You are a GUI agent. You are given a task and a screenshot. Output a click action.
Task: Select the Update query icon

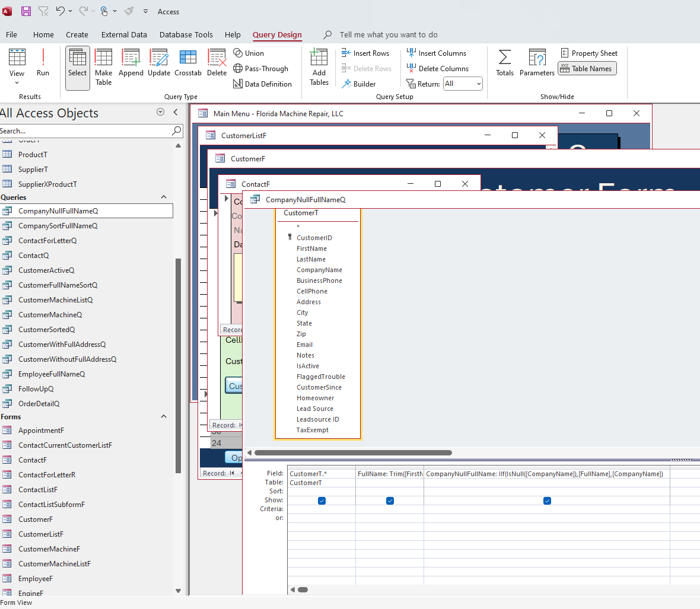[159, 63]
